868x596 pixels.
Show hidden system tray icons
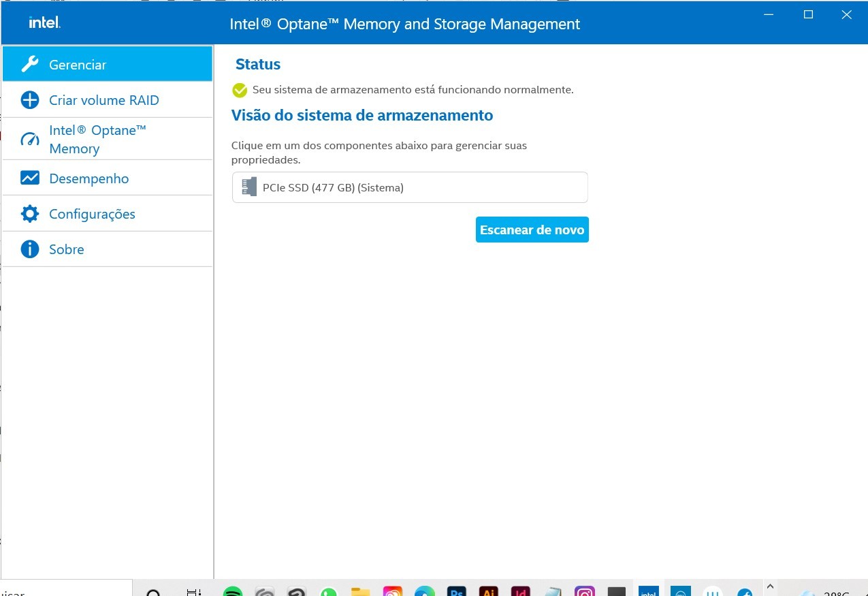[x=770, y=586]
